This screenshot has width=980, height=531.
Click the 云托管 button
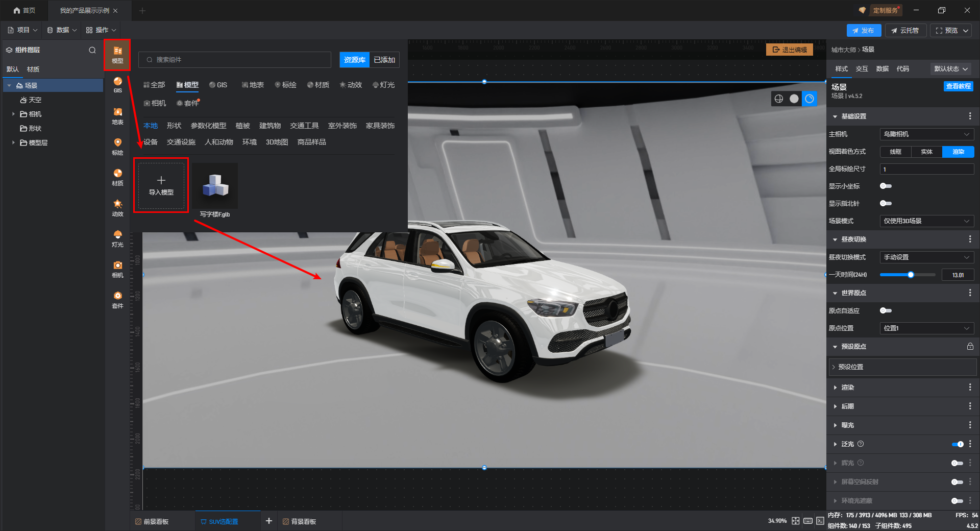click(905, 31)
